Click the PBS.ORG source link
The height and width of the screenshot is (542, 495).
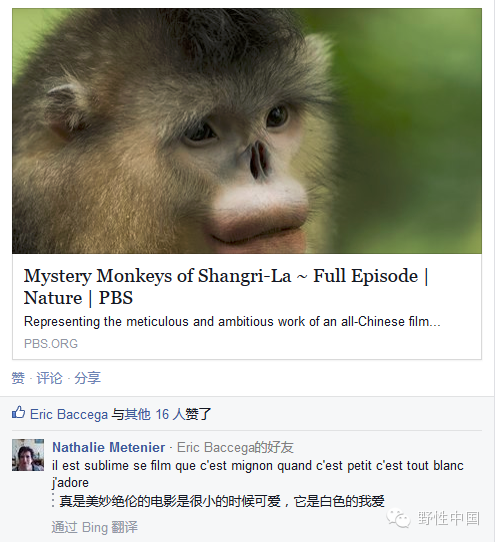point(51,344)
